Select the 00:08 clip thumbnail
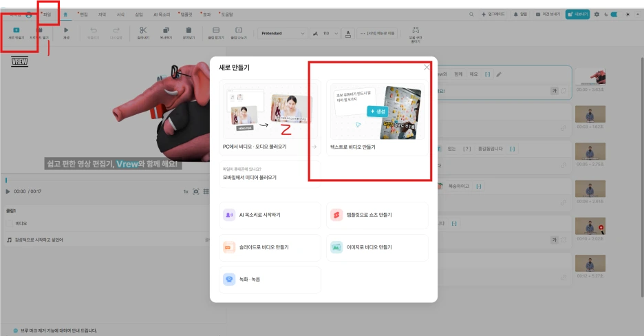Screen dimensions: 644x336 pos(590,189)
